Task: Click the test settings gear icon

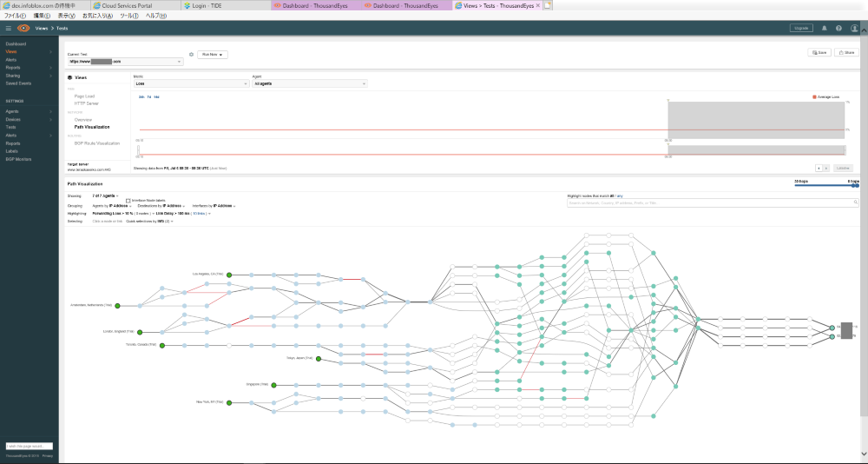Action: point(192,55)
